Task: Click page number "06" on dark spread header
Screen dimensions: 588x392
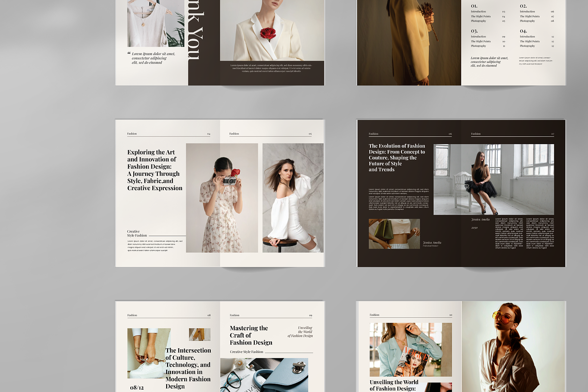Action: 450,134
